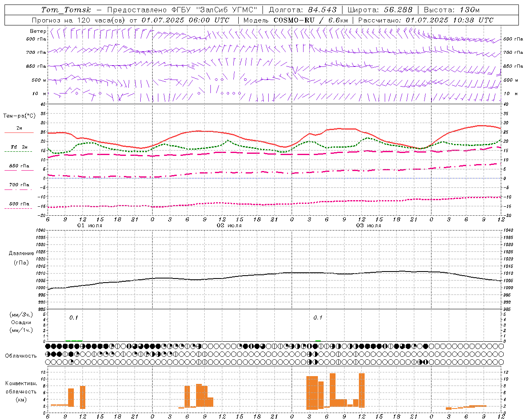The height and width of the screenshot is (420, 525).
Task: Select the latitude value "Широта: 56.288"
Action: point(380,10)
